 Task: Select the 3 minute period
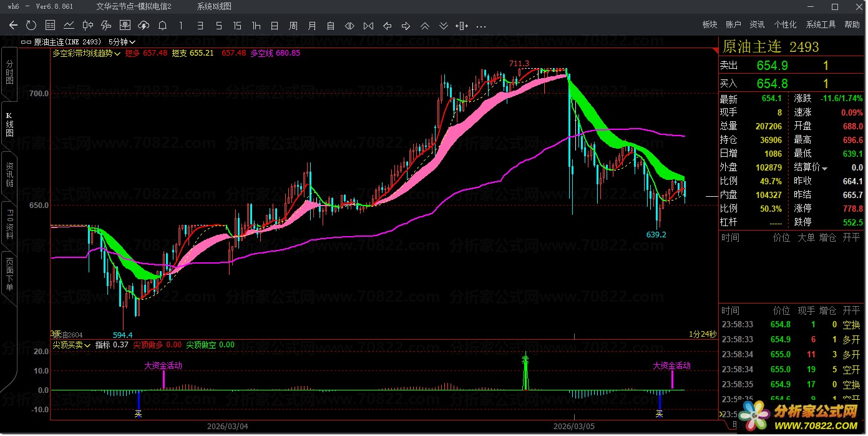(200, 26)
